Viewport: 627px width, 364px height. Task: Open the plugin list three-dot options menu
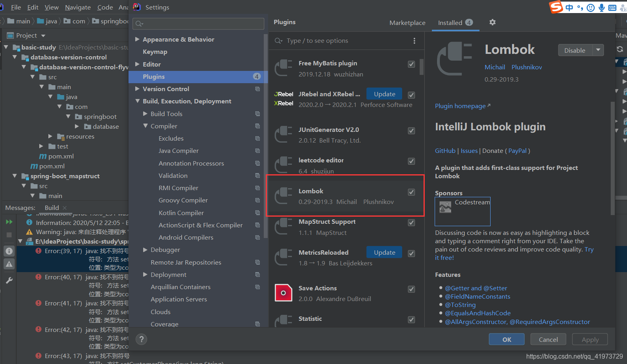414,41
